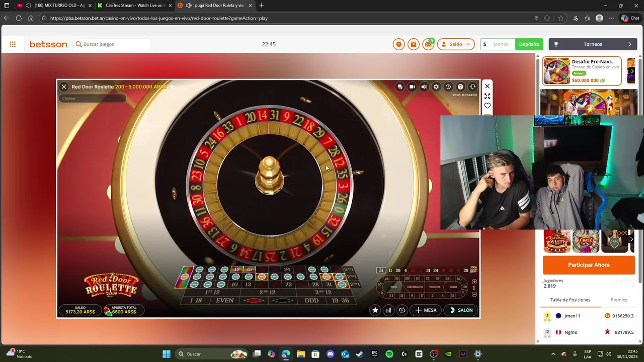Switch to the Tabla de Posiciones tab
Image resolution: width=644 pixels, height=362 pixels.
click(570, 300)
